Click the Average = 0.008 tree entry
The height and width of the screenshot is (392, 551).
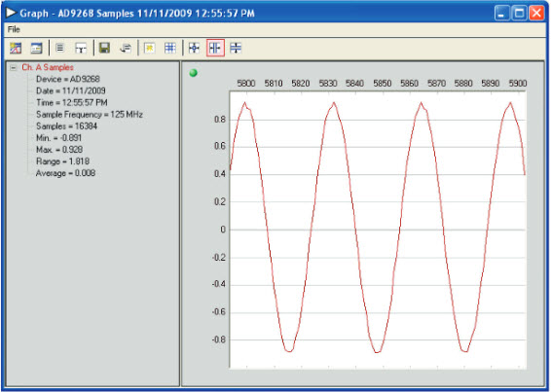point(65,173)
